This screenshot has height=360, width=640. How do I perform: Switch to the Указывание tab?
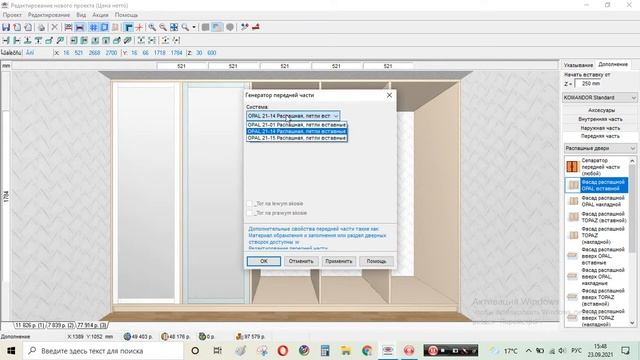coord(578,65)
